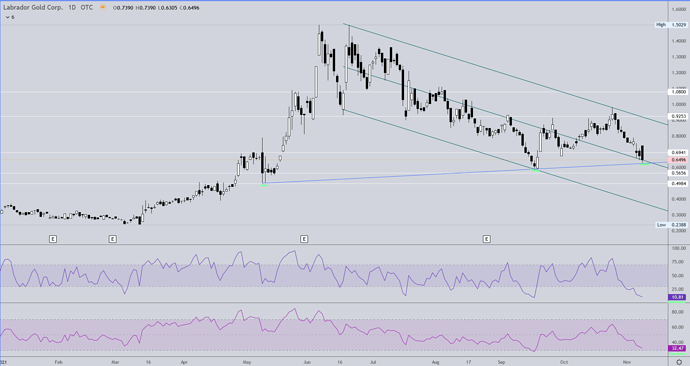Image resolution: width=690 pixels, height=366 pixels.
Task: Select the 1D interval label
Action: click(x=72, y=7)
